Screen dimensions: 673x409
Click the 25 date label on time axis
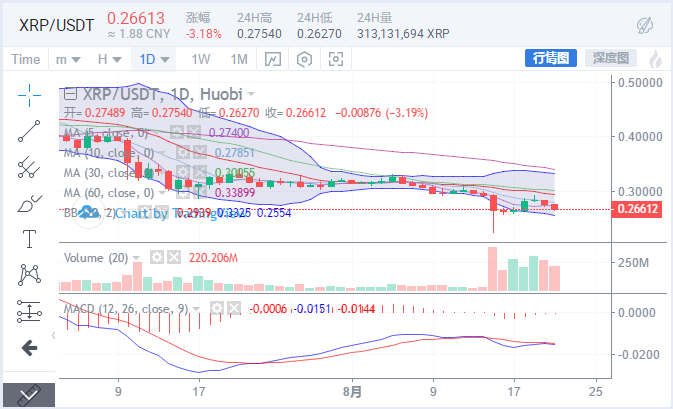point(596,391)
